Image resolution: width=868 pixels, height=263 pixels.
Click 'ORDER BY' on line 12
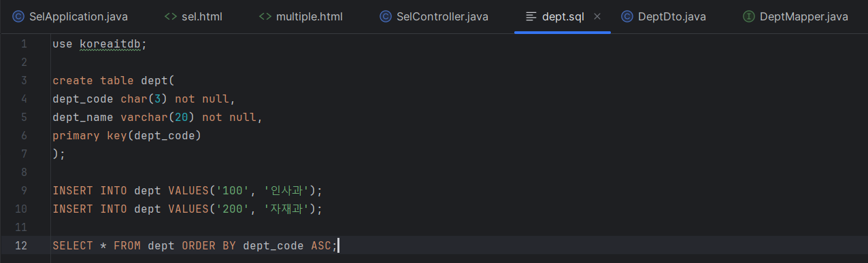[x=209, y=245]
